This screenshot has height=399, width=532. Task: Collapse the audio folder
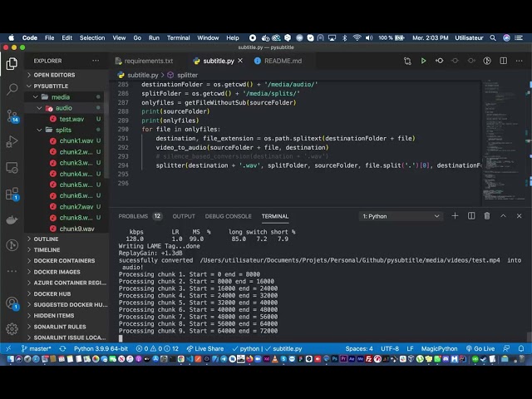64,108
